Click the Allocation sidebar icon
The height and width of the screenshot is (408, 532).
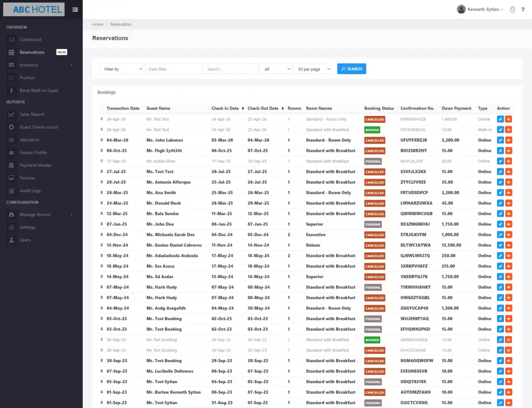coord(12,140)
